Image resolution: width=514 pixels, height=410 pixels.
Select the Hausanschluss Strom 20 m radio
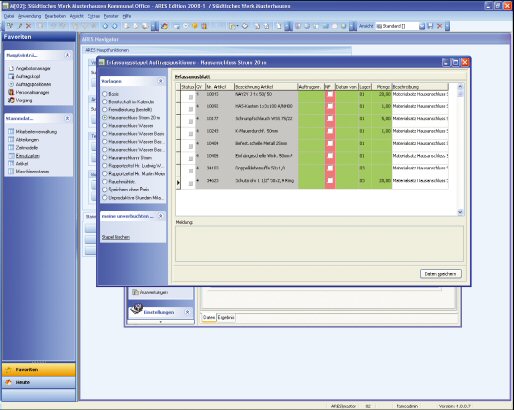pos(104,118)
